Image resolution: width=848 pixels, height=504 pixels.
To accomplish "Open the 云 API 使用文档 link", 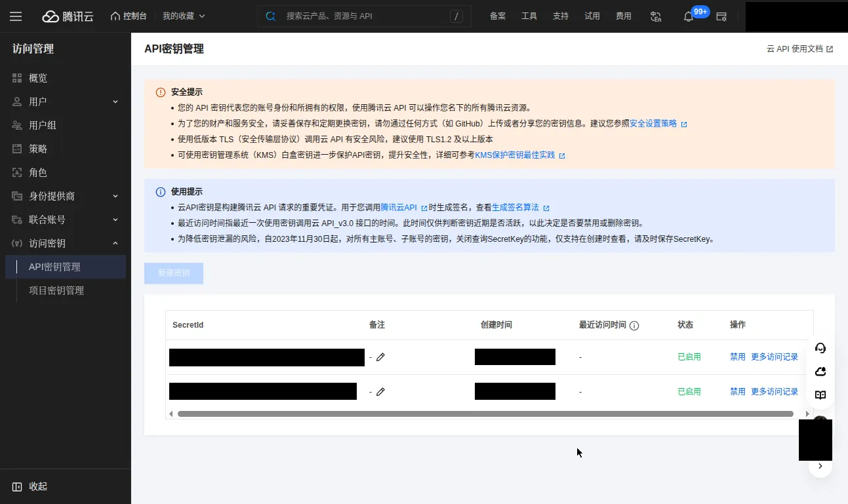I will click(799, 48).
